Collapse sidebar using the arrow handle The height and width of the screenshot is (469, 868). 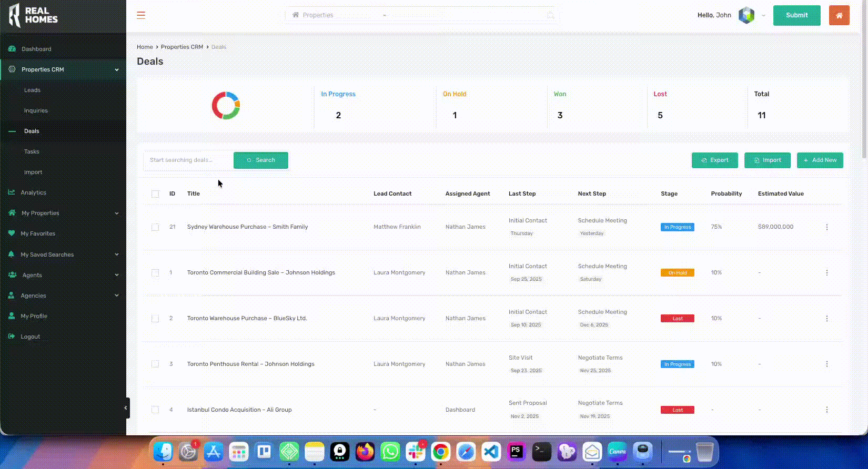point(126,407)
